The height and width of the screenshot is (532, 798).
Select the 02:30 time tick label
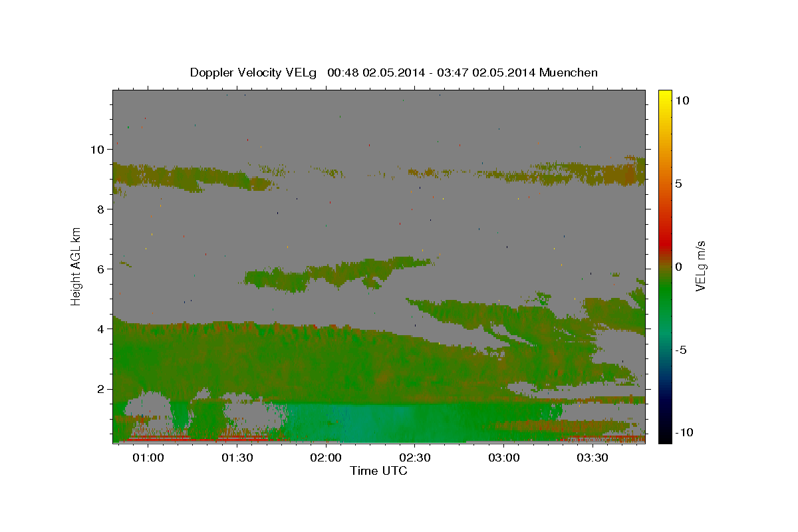tap(415, 458)
